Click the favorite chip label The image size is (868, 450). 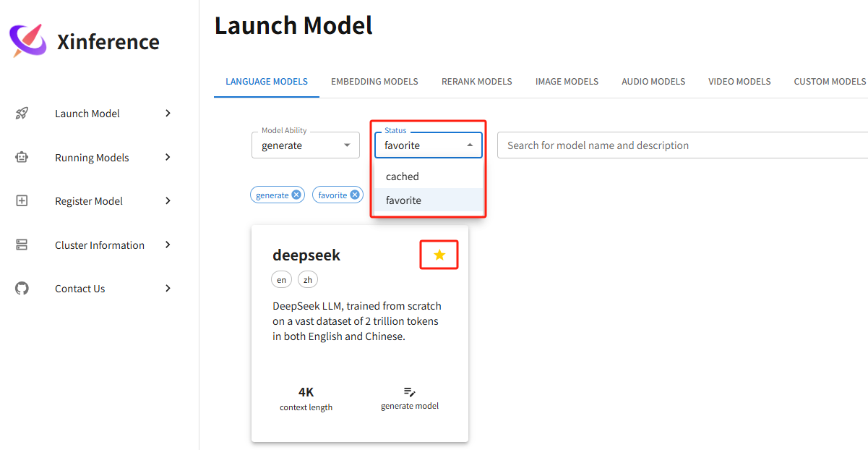point(333,195)
